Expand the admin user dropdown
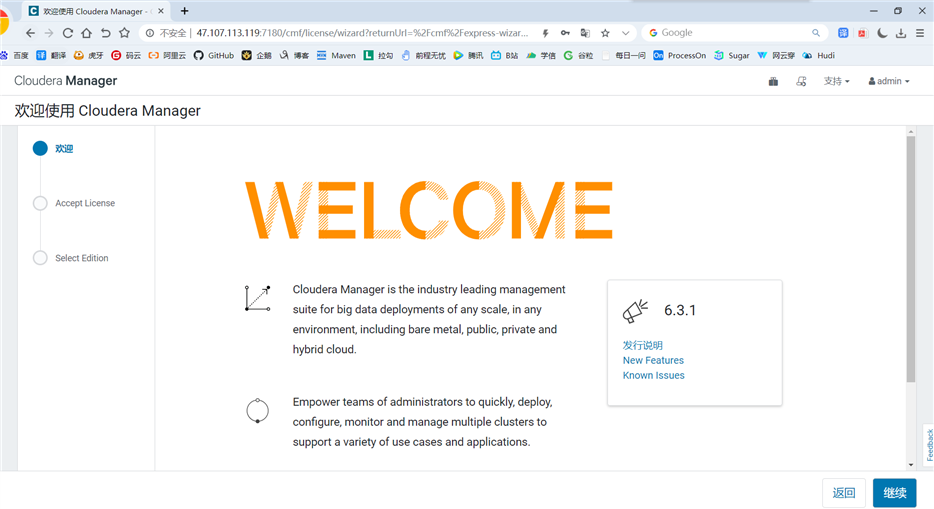 pyautogui.click(x=889, y=81)
